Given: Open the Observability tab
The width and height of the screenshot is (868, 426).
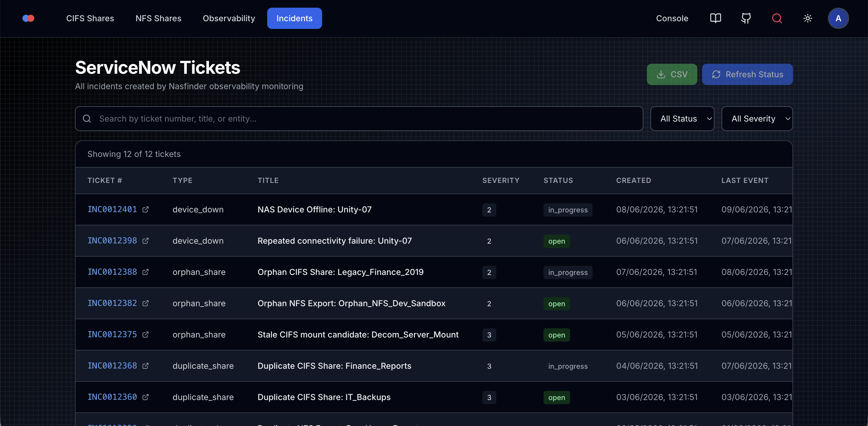Looking at the screenshot, I should [x=229, y=18].
